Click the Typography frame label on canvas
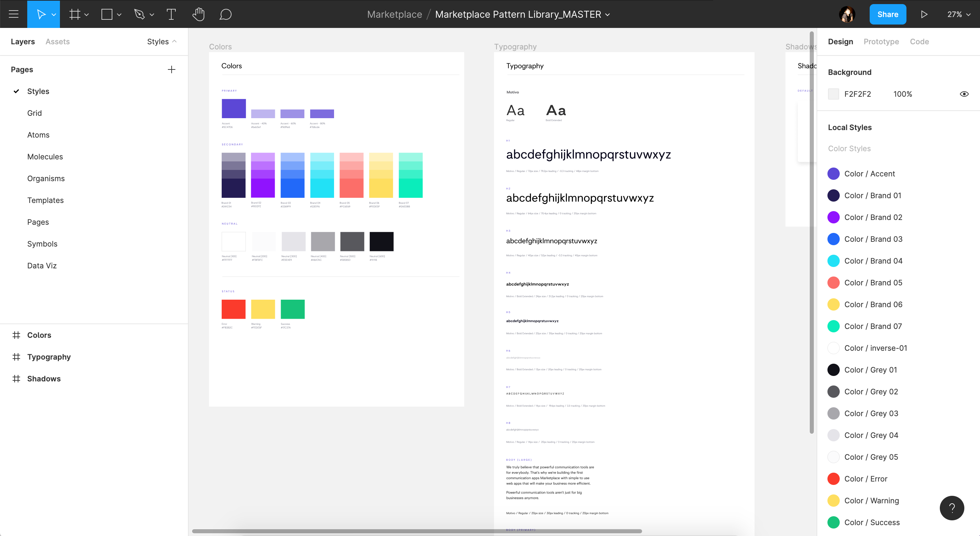The image size is (980, 536). point(515,47)
